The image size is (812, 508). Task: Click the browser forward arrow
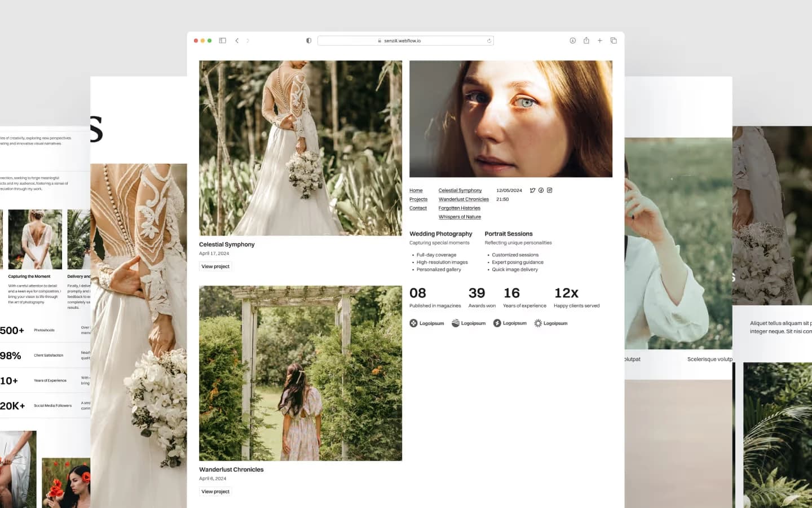pos(248,41)
